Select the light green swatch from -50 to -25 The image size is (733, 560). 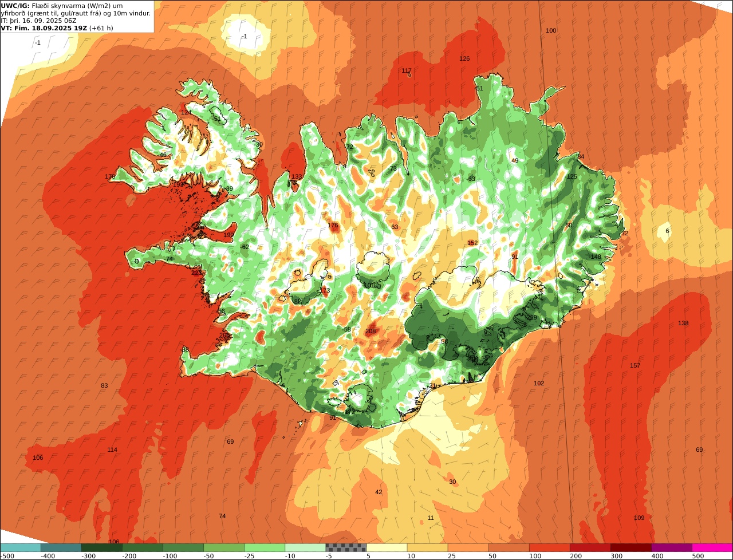click(224, 547)
